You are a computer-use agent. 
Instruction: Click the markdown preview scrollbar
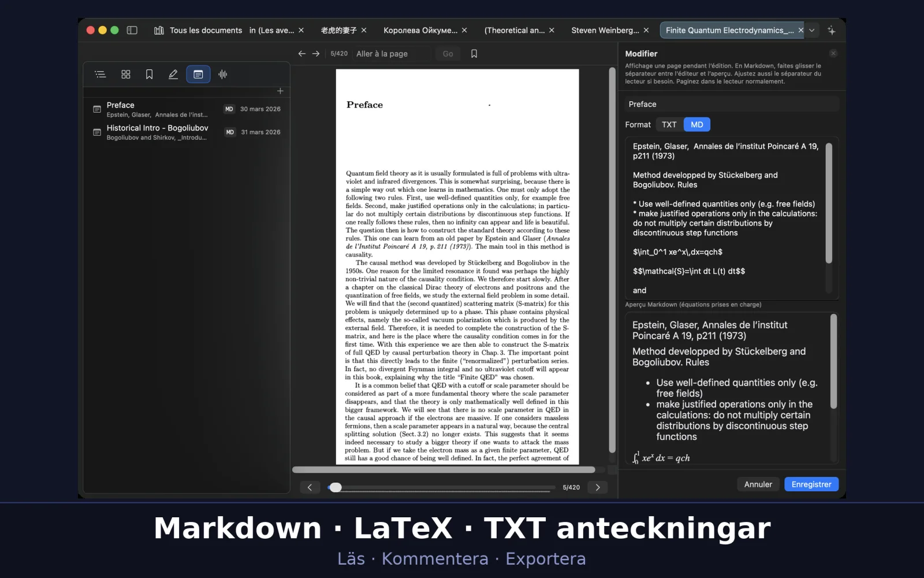point(833,362)
